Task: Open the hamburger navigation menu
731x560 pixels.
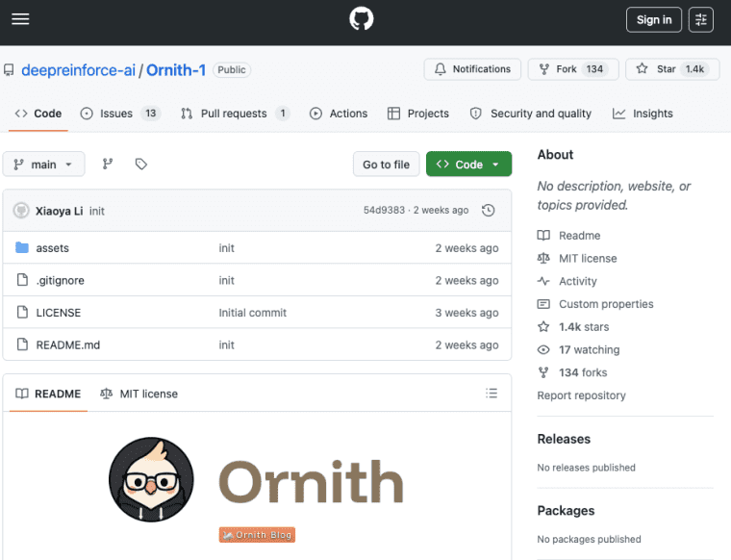Action: coord(20,19)
